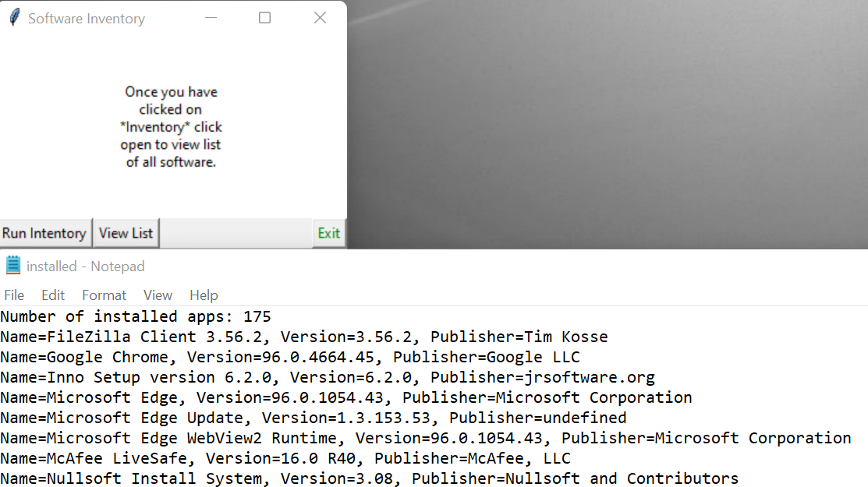Open the Edit menu in Notepad
The image size is (868, 487).
click(53, 295)
